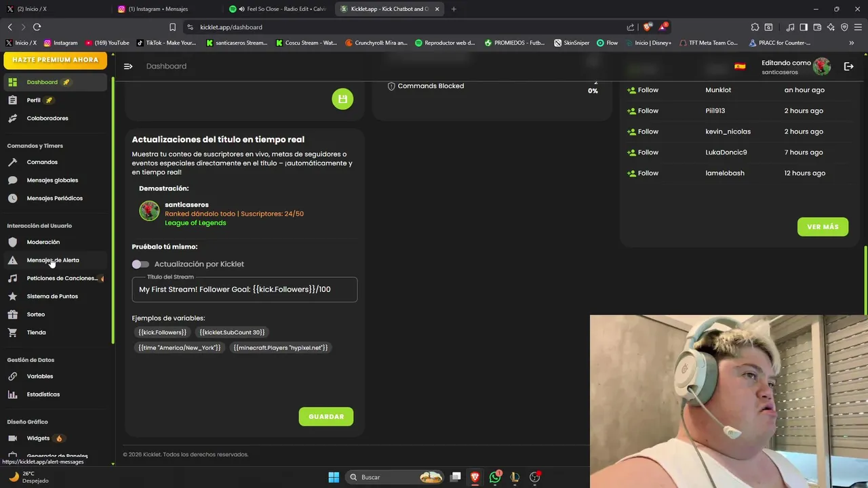Click the logout icon in the header

pyautogui.click(x=848, y=66)
